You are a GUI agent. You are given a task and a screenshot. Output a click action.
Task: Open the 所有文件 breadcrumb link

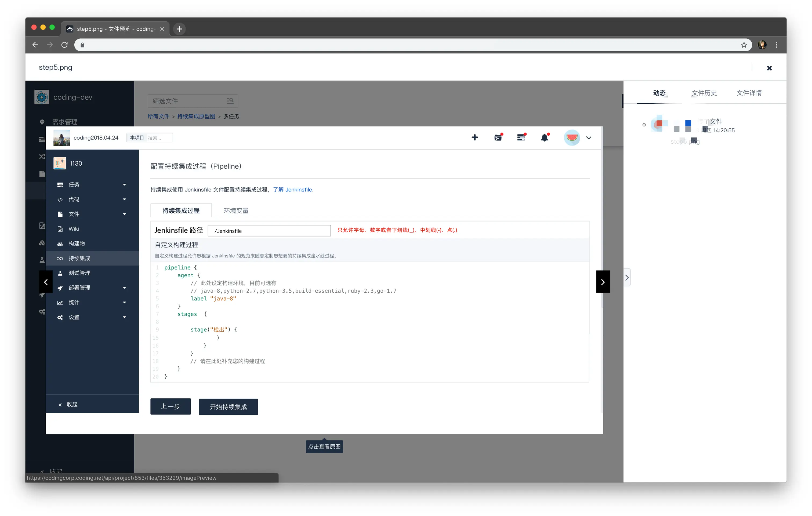pyautogui.click(x=158, y=116)
